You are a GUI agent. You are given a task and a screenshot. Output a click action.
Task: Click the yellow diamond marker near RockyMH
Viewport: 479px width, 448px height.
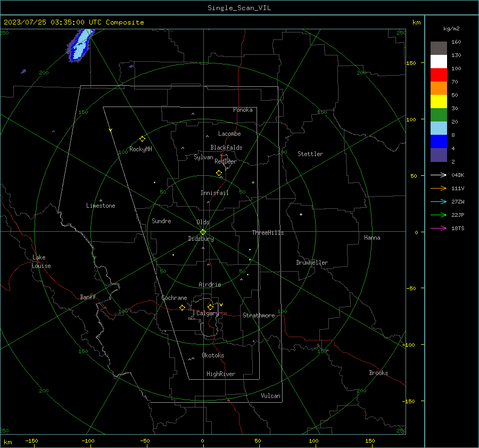click(142, 139)
